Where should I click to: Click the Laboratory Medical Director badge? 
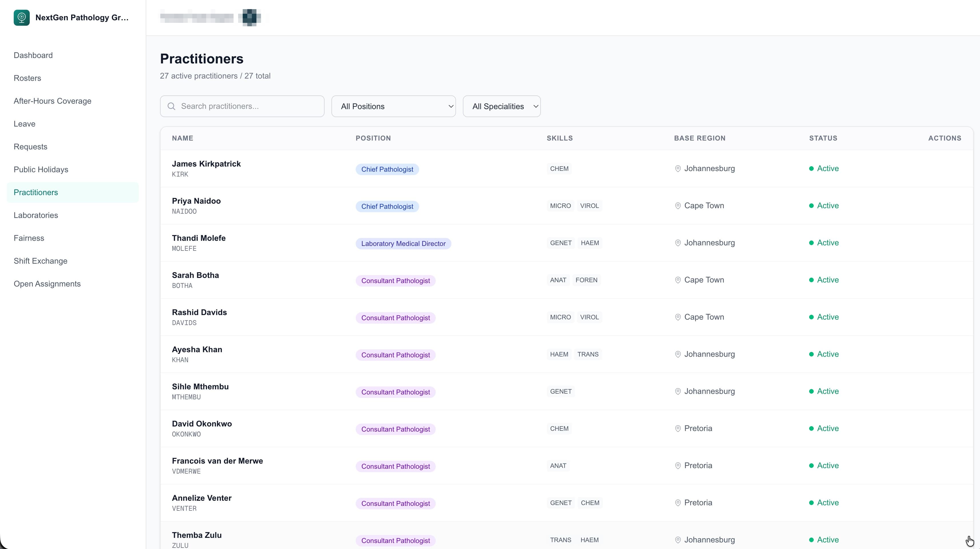point(403,243)
